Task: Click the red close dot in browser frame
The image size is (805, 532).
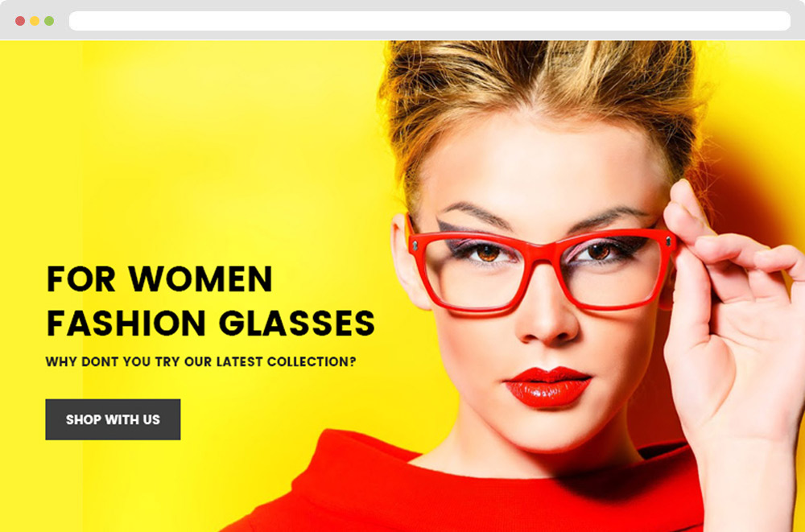Action: point(20,21)
